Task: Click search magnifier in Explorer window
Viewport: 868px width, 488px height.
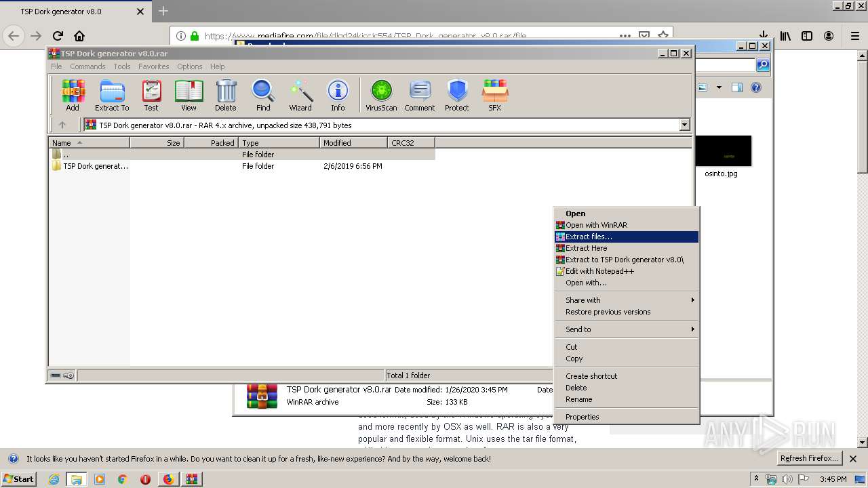Action: pyautogui.click(x=763, y=65)
